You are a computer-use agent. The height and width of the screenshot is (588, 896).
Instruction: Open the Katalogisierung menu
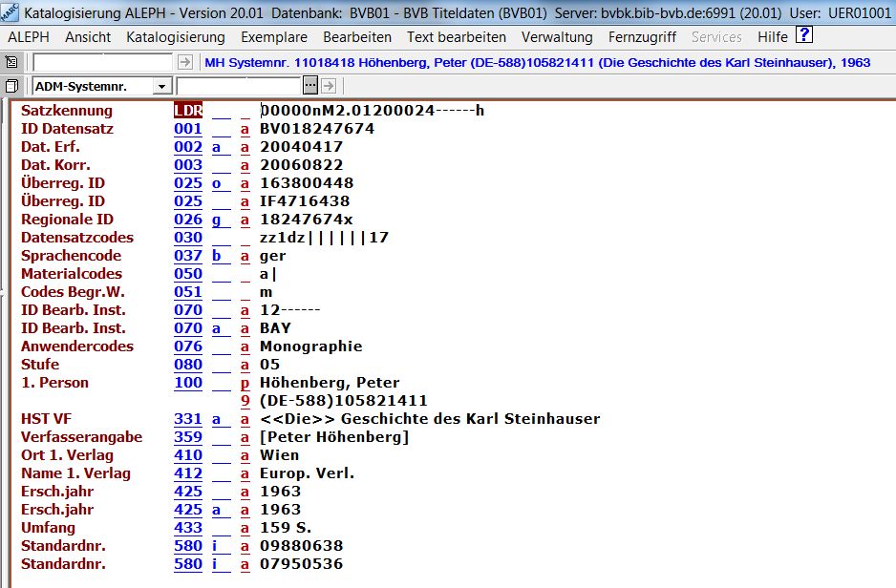click(176, 37)
